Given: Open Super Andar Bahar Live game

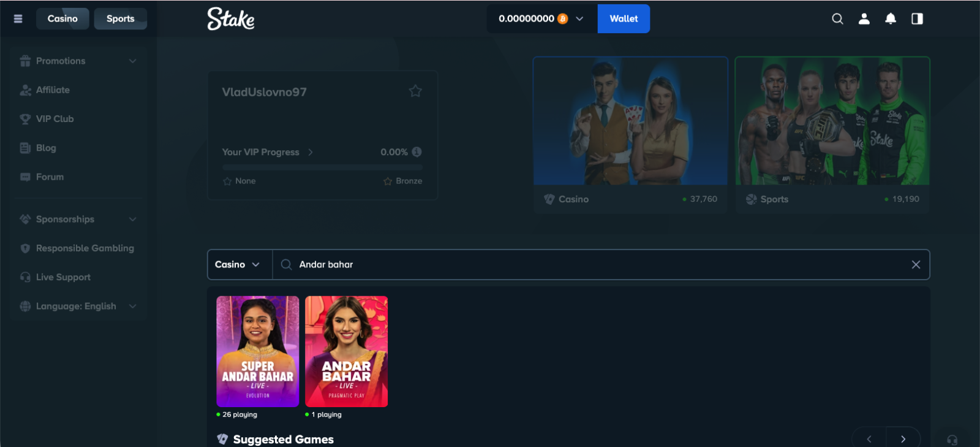Looking at the screenshot, I should click(258, 351).
